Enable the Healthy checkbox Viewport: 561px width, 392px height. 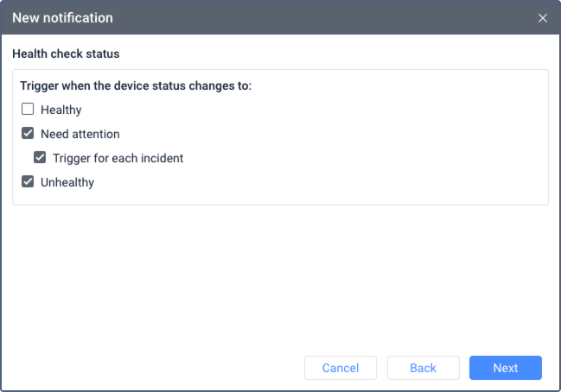click(x=28, y=110)
